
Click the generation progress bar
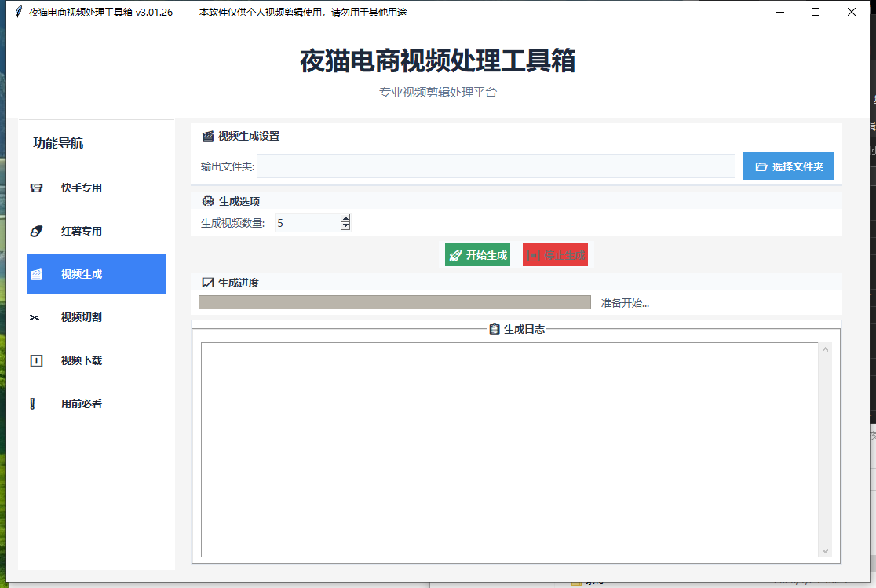(x=395, y=302)
